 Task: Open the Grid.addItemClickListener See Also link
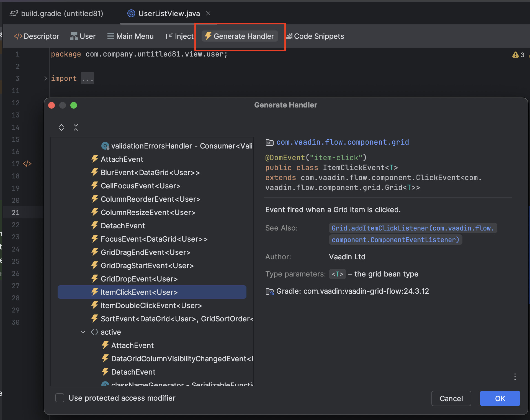[x=413, y=234]
